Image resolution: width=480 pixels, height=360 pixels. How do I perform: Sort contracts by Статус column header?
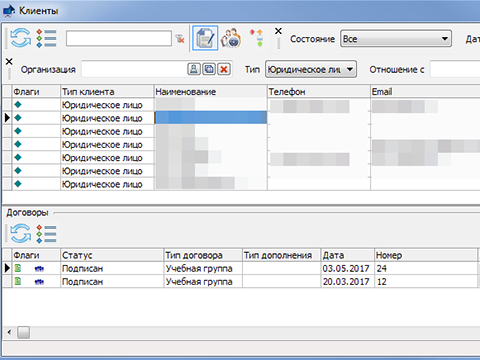click(112, 255)
